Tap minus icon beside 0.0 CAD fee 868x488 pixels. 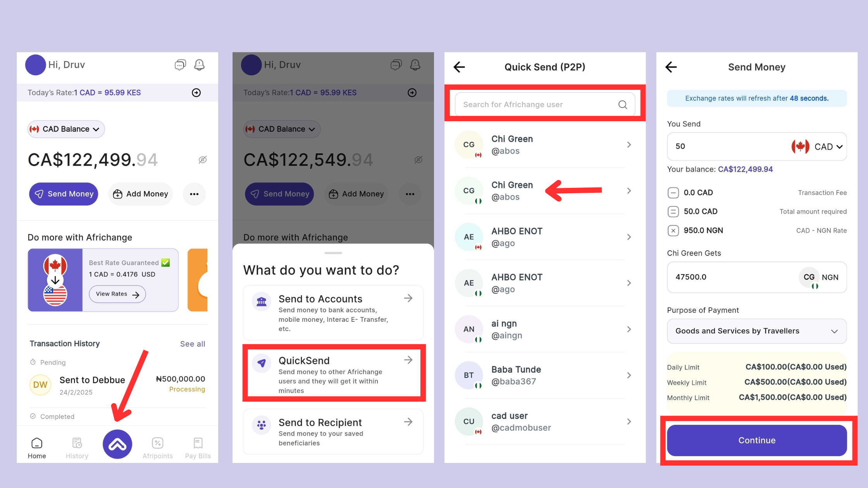(673, 192)
